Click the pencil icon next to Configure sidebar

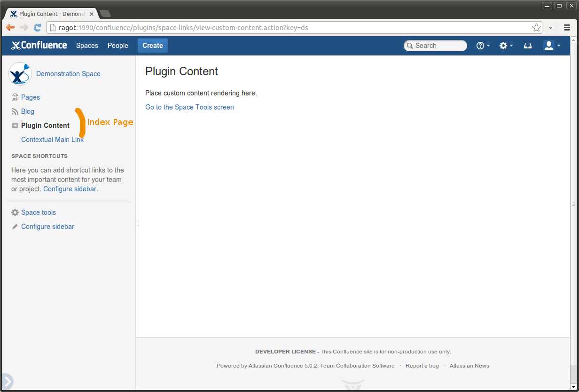(14, 227)
